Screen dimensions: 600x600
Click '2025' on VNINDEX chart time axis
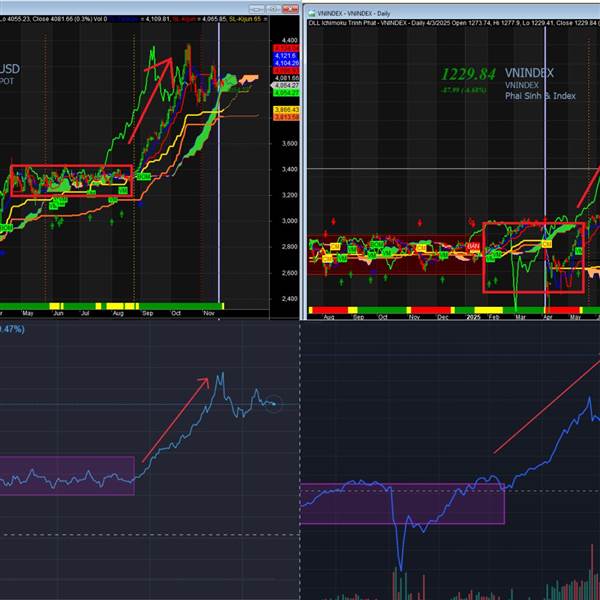(473, 317)
